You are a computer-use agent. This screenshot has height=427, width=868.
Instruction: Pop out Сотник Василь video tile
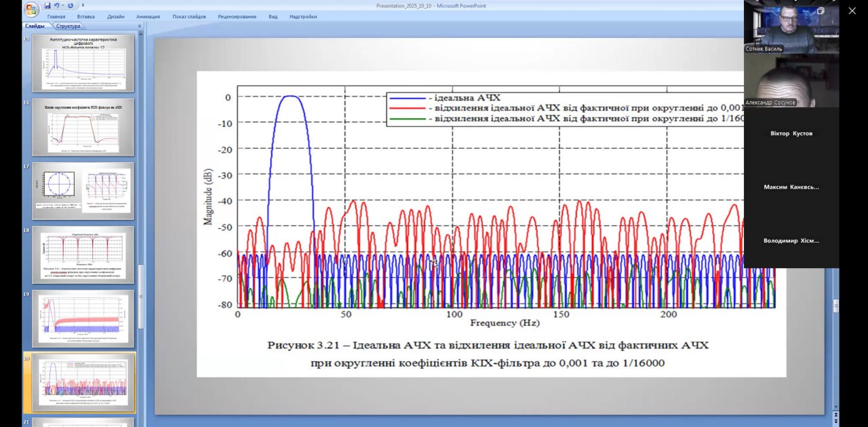pyautogui.click(x=821, y=11)
